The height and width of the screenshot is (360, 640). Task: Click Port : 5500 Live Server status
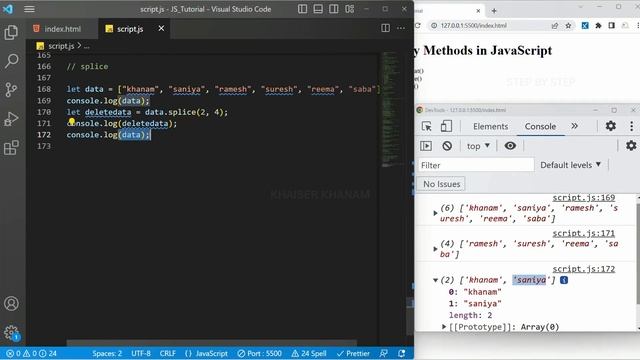[260, 353]
